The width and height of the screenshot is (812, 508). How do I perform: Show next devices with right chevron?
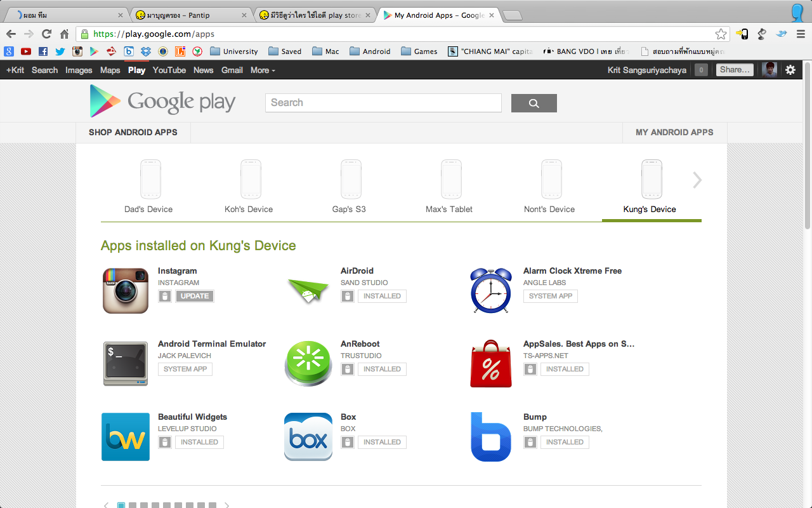click(x=697, y=180)
